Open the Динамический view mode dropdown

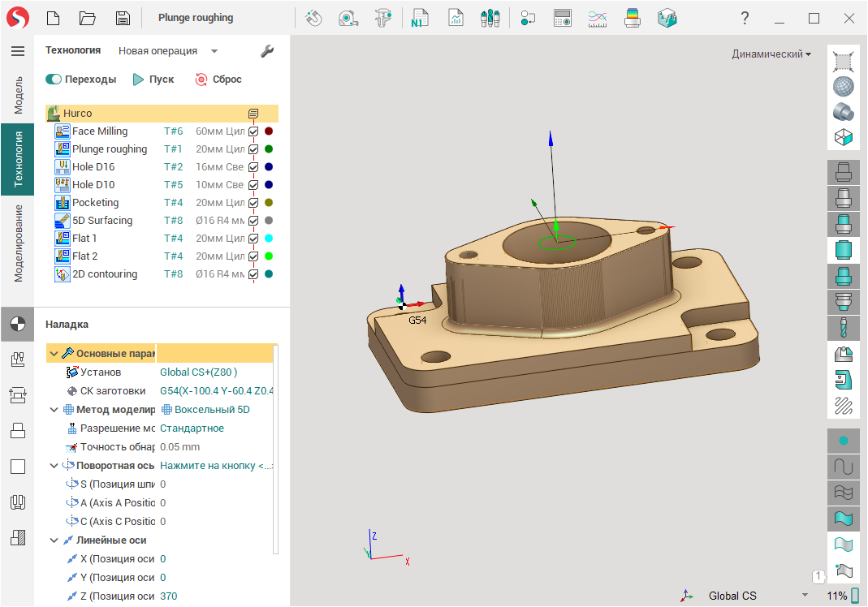click(x=771, y=54)
